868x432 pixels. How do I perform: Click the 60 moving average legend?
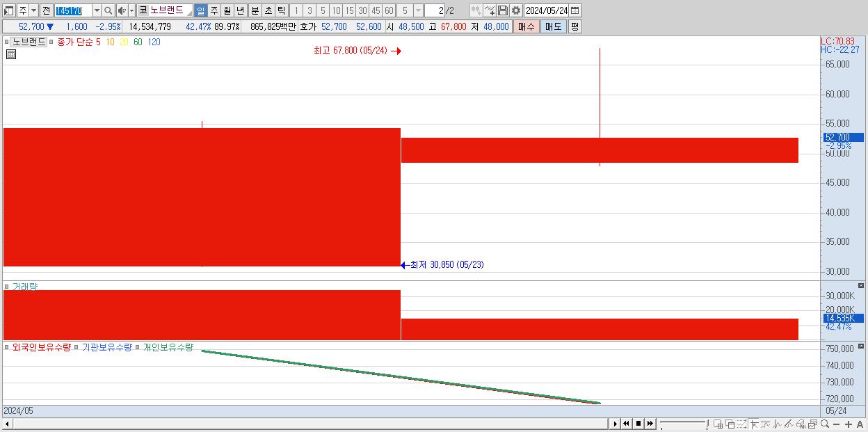click(138, 42)
